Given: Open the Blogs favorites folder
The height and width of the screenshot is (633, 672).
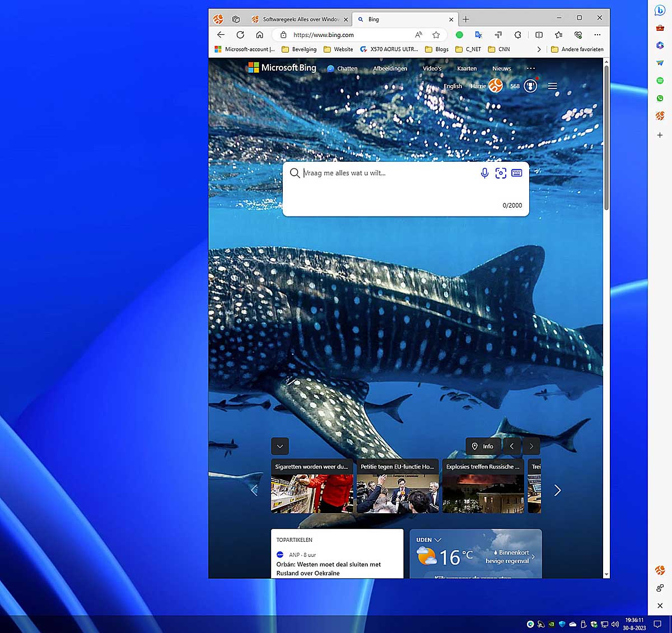Looking at the screenshot, I should pyautogui.click(x=437, y=49).
